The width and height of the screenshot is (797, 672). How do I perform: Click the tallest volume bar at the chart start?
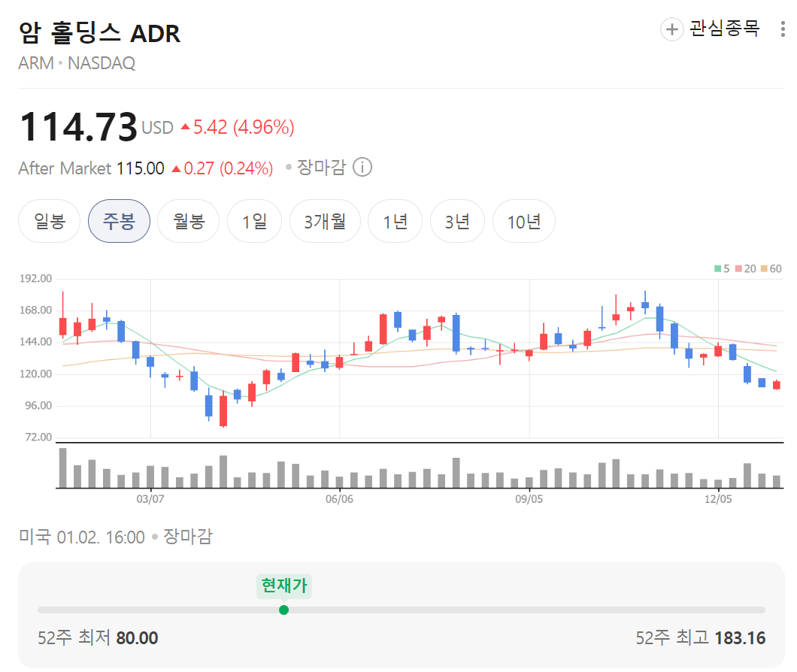[63, 468]
